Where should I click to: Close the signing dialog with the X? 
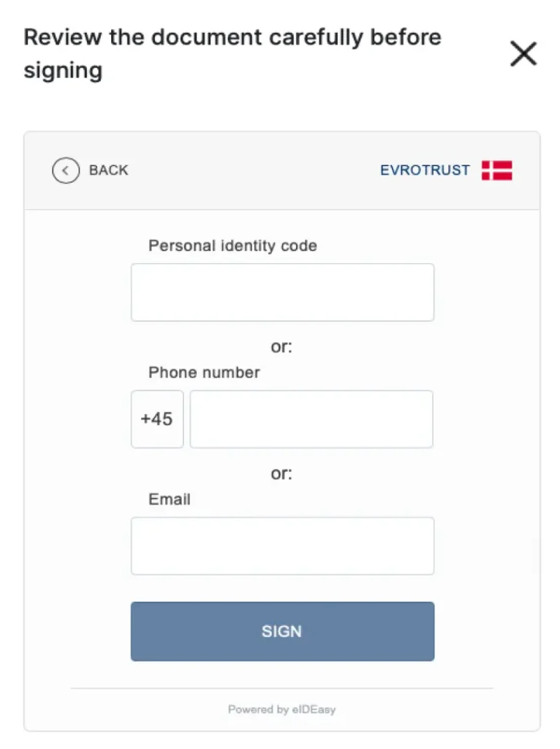click(x=523, y=54)
